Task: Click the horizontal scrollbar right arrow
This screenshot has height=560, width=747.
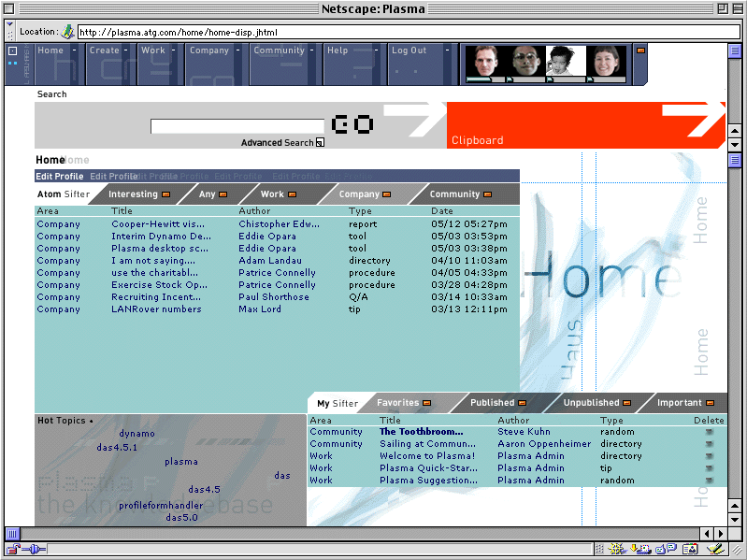Action: (721, 534)
